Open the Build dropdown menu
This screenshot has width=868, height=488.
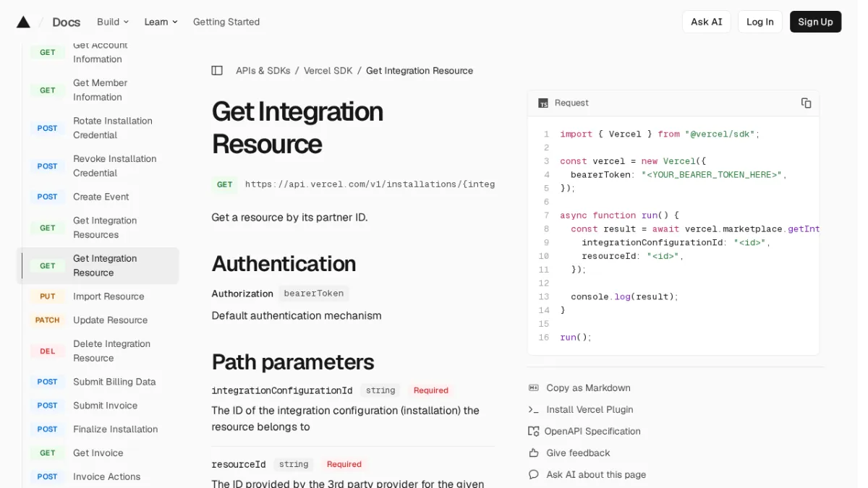(113, 22)
